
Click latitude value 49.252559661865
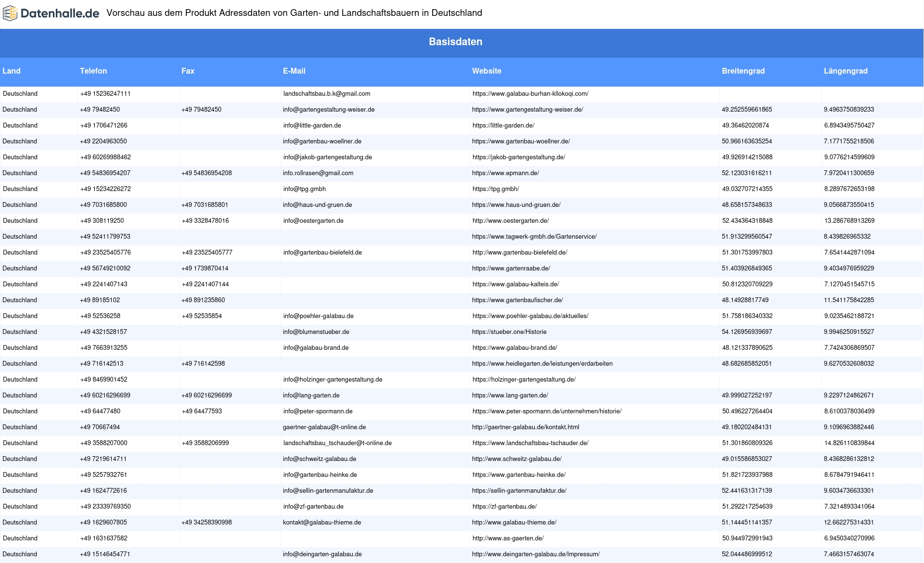(747, 110)
